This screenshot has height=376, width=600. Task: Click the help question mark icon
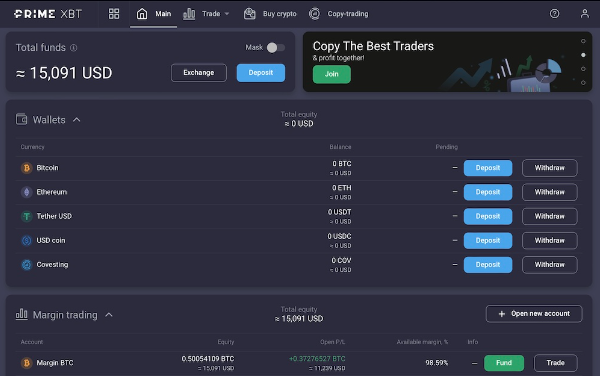click(554, 14)
